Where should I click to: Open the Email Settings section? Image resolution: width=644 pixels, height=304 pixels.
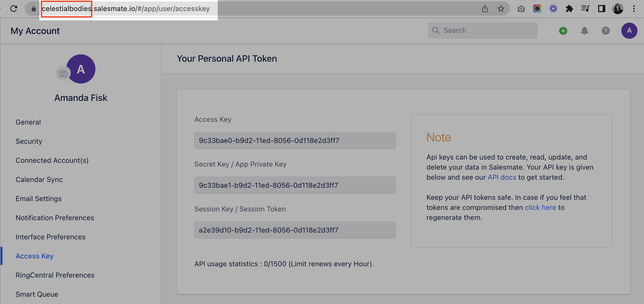pyautogui.click(x=39, y=199)
